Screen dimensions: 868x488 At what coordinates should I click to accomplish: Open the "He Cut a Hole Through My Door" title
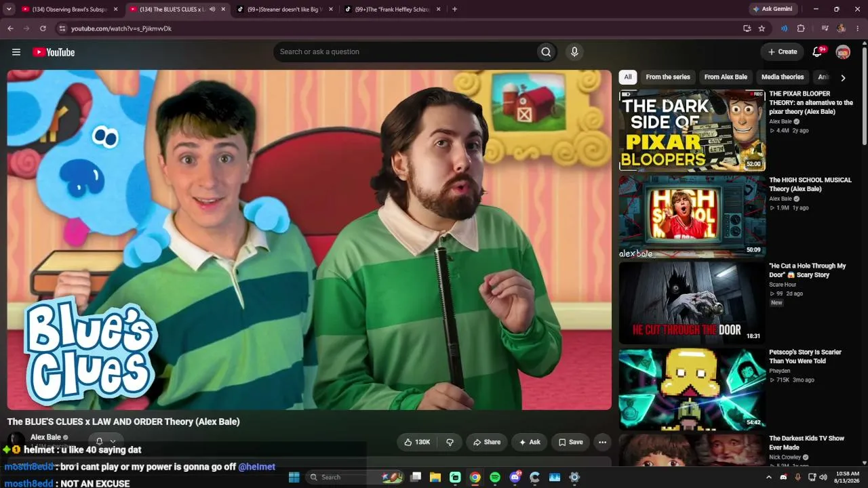(808, 270)
